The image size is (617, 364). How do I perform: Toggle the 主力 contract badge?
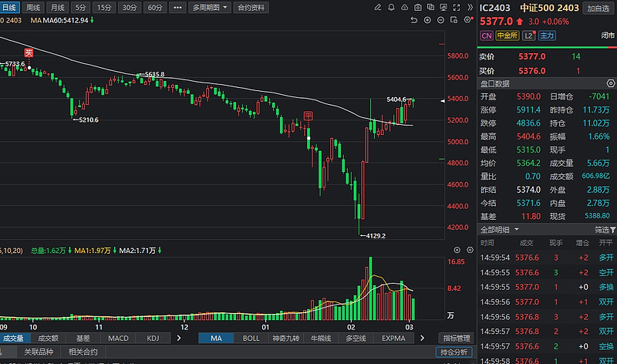(x=547, y=35)
